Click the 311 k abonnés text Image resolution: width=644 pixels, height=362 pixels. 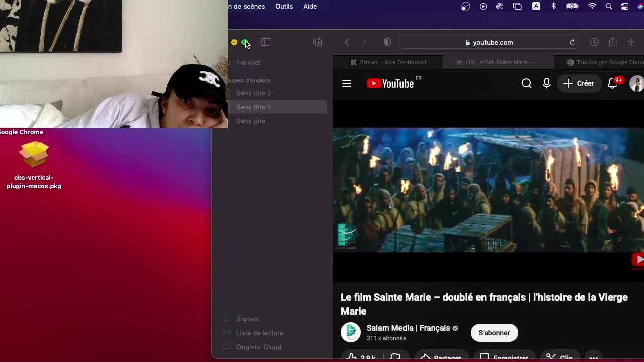tap(386, 338)
